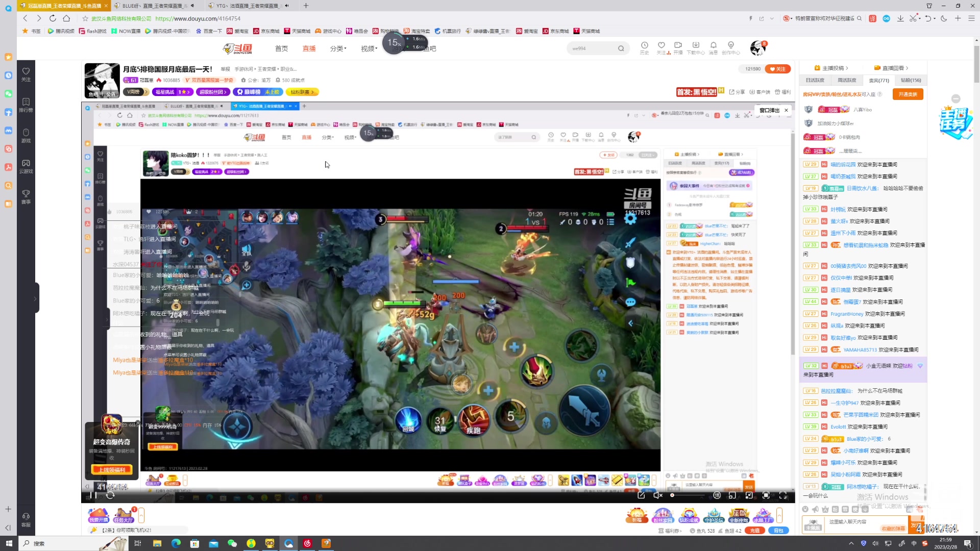
Task: Toggle web-page fullscreen in the player
Action: [766, 495]
